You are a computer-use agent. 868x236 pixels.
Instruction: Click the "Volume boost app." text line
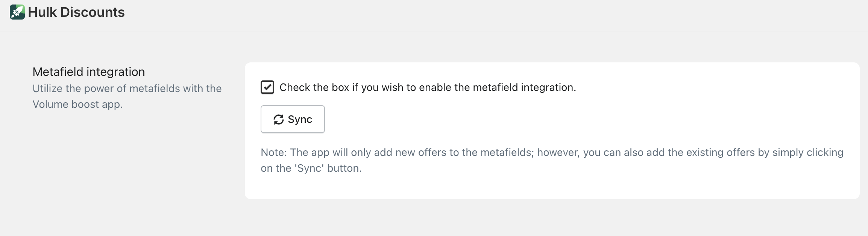coord(77,104)
